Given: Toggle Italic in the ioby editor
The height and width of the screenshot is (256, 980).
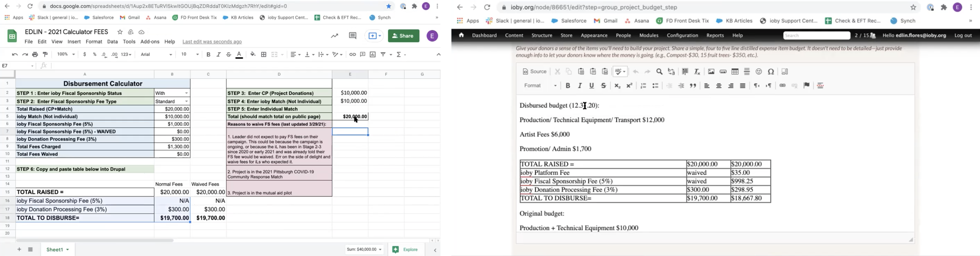Looking at the screenshot, I should tap(580, 86).
